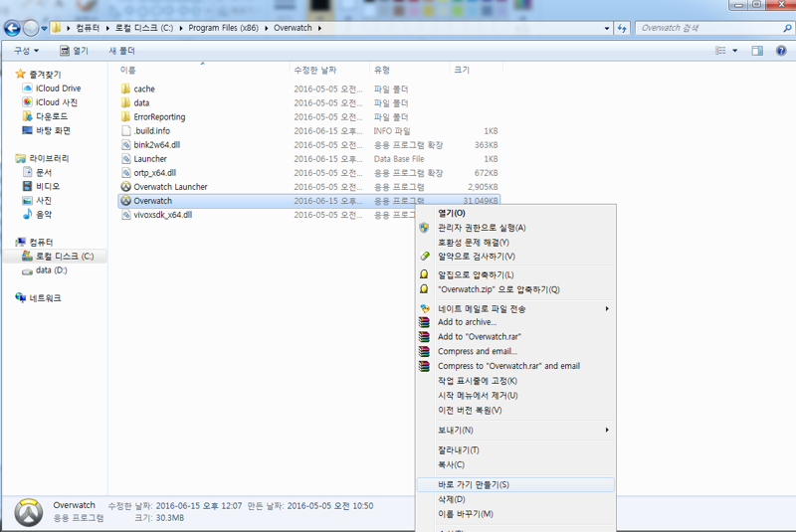Open the view options dropdown arrow
This screenshot has height=532, width=796.
pos(734,51)
